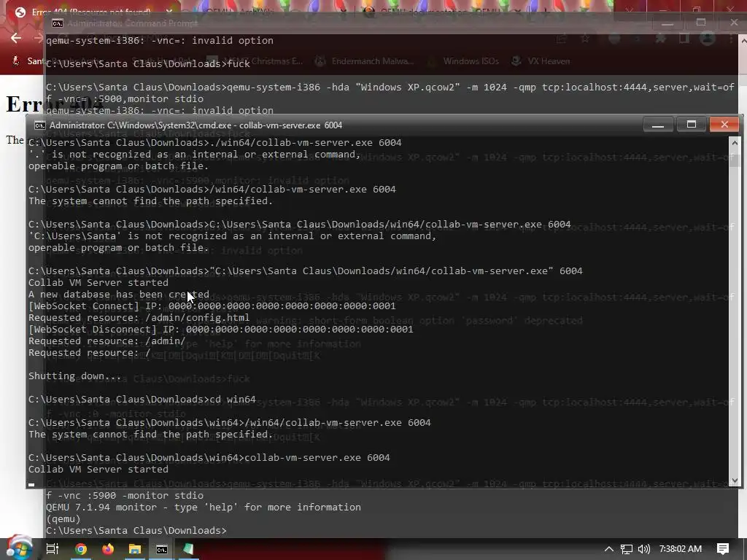
Task: Click scroll-up arrow in collab-vm-server window
Action: click(734, 143)
